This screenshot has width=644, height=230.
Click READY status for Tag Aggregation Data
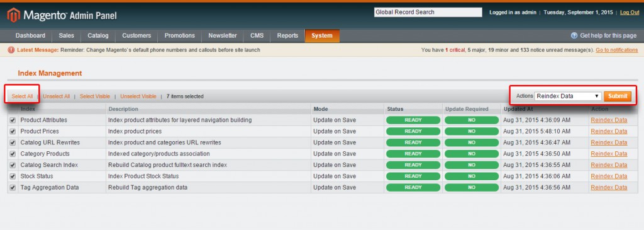point(413,187)
